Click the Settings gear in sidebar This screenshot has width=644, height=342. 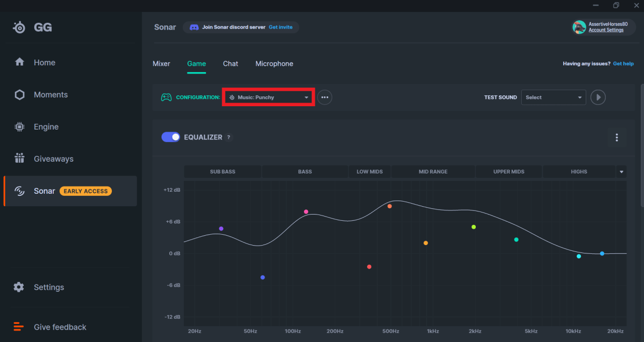pyautogui.click(x=19, y=287)
